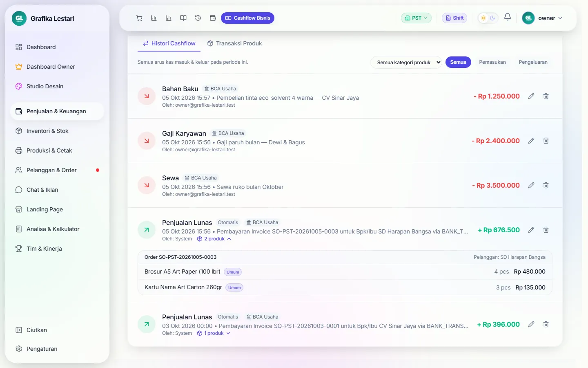Open the book icon in top toolbar
This screenshot has width=588, height=368.
coord(183,18)
